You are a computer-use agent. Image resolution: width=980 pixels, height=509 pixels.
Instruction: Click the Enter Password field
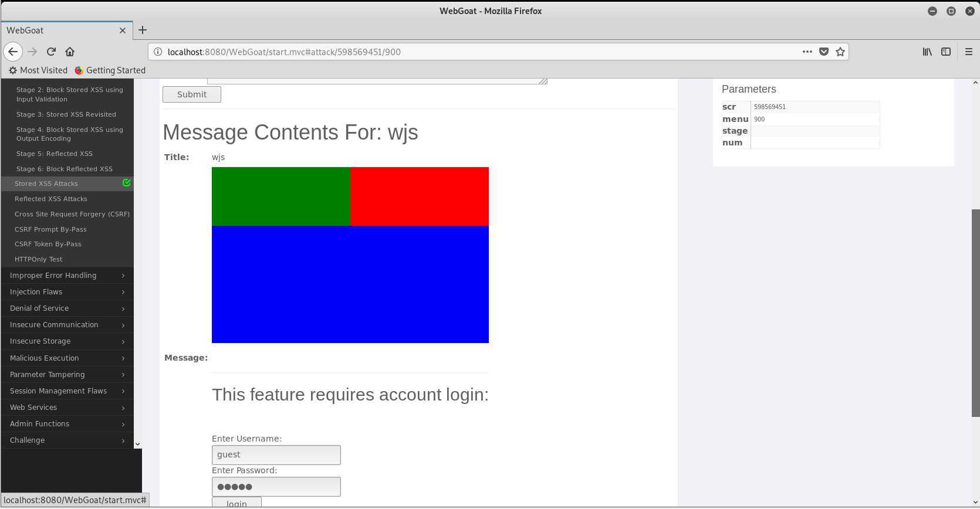click(276, 487)
